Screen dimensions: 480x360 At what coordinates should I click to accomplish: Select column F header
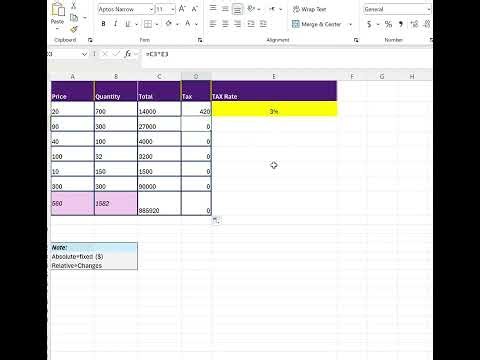[352, 76]
